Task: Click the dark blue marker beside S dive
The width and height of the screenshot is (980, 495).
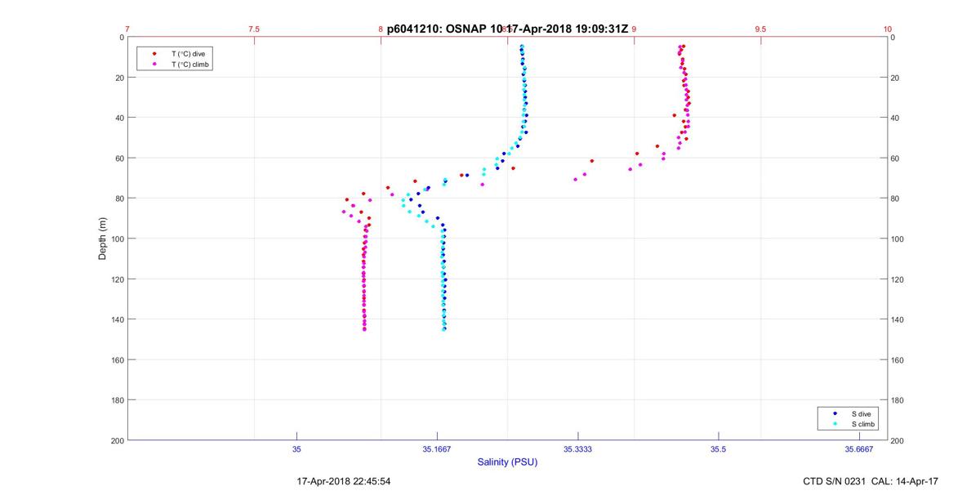Action: 835,414
